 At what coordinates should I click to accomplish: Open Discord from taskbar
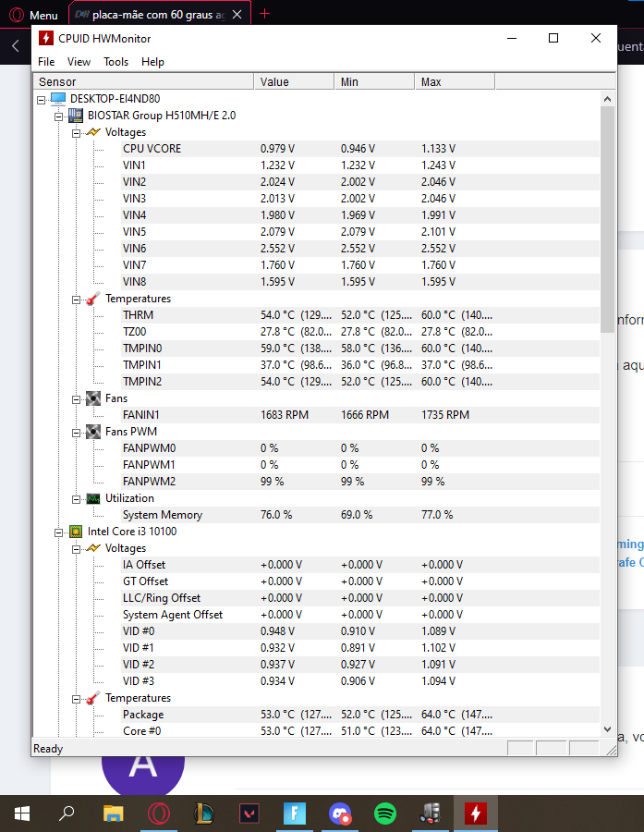coord(340,814)
